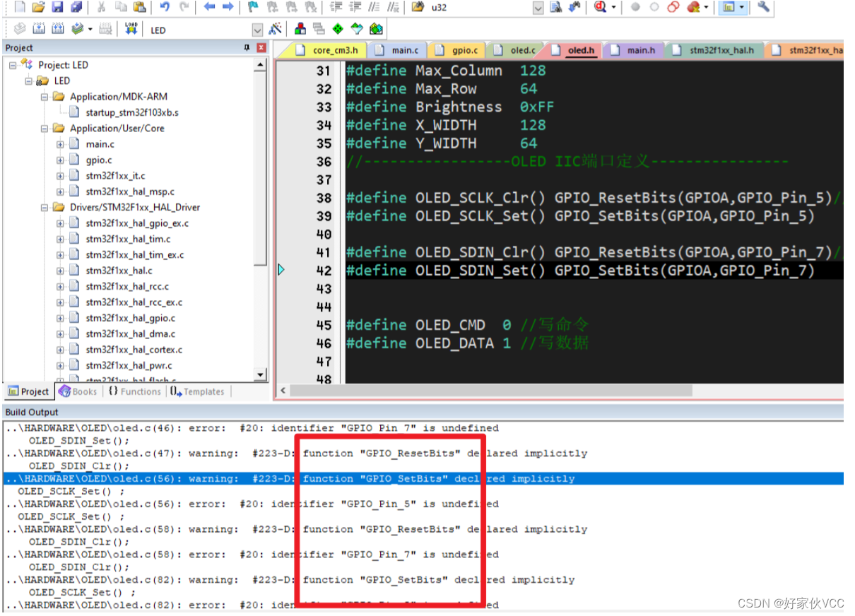The width and height of the screenshot is (855, 616).
Task: Switch to the main.c editor tab
Action: coord(398,50)
